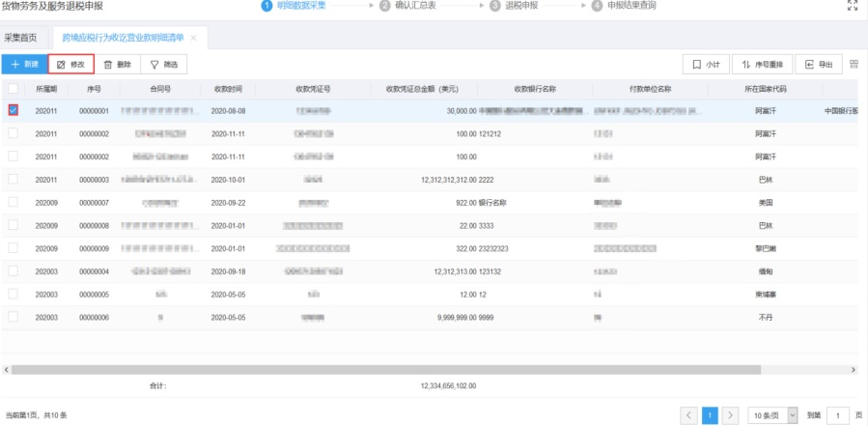This screenshot has width=868, height=426.
Task: Close the 跨境应税行为收讫营业款明细清单 tab
Action: click(x=193, y=38)
